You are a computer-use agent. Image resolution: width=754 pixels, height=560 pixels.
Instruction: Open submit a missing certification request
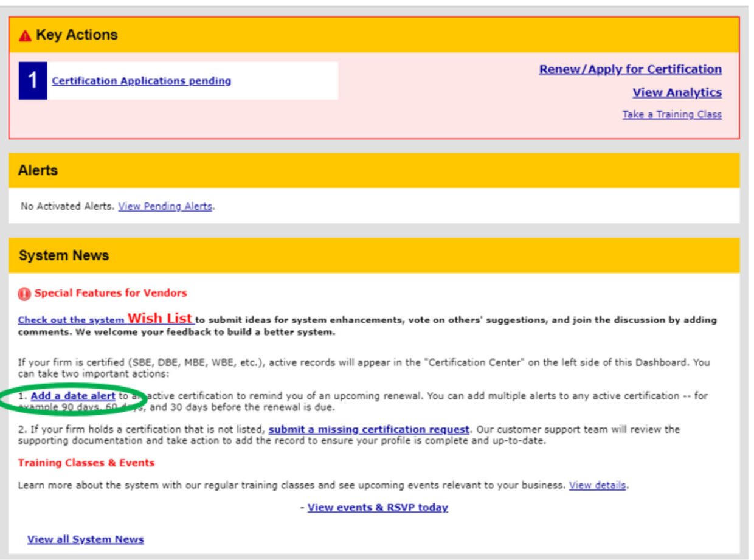click(x=369, y=429)
